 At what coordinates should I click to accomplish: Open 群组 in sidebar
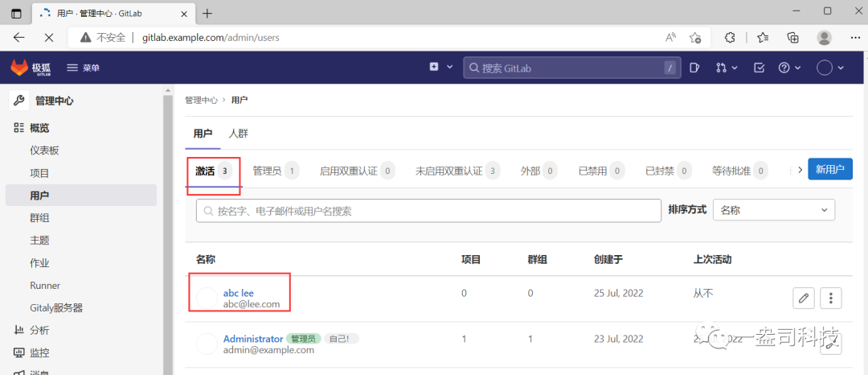[x=39, y=218]
